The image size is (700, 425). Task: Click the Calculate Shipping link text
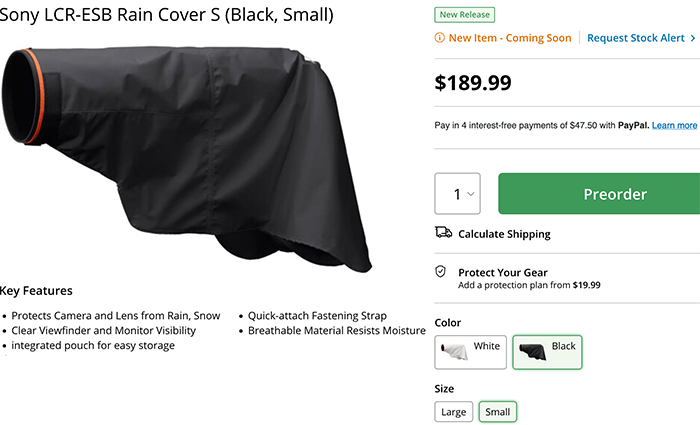coord(504,234)
